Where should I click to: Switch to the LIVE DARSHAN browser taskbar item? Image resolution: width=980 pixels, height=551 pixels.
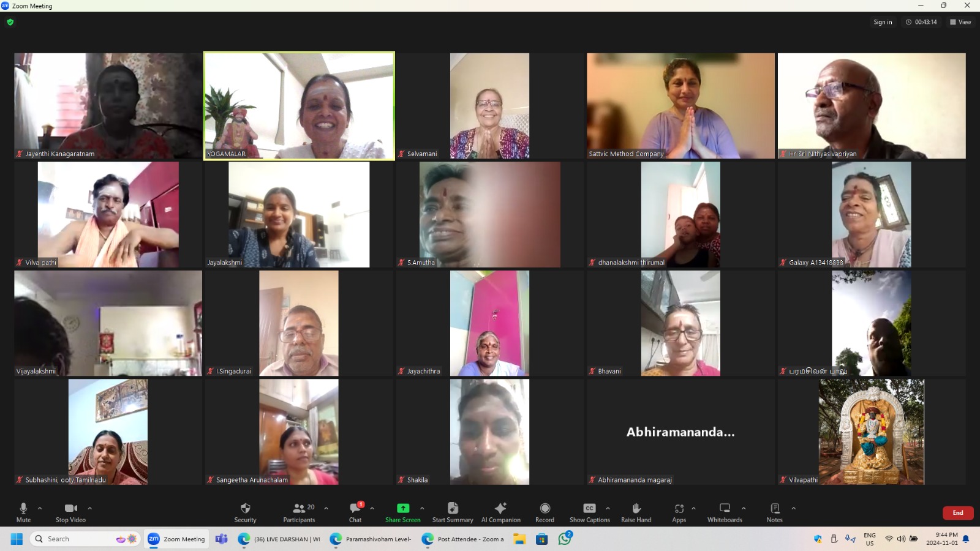(281, 539)
